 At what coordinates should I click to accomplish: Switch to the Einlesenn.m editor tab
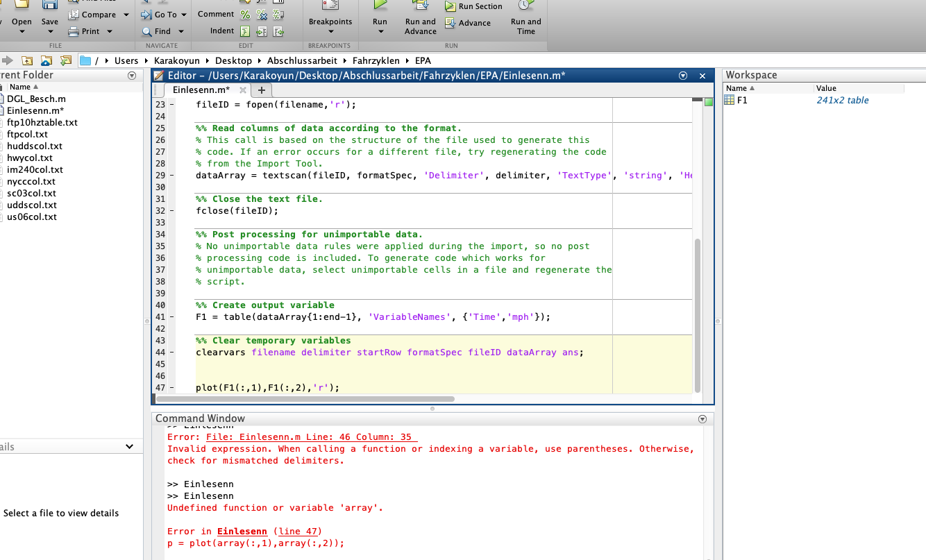[x=201, y=90]
